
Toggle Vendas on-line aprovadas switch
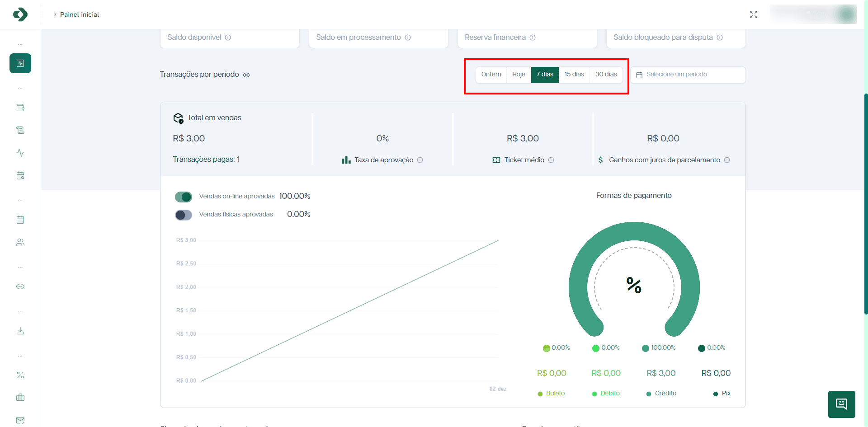(184, 197)
